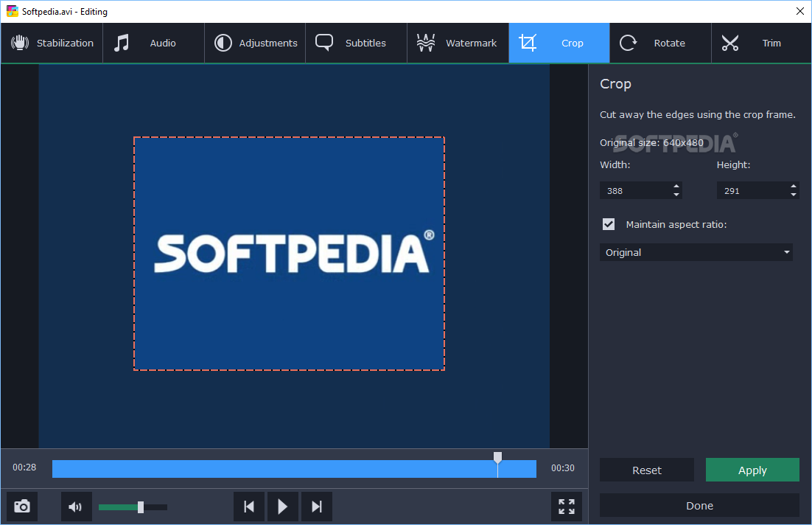
Task: Apply the crop changes
Action: click(x=752, y=470)
